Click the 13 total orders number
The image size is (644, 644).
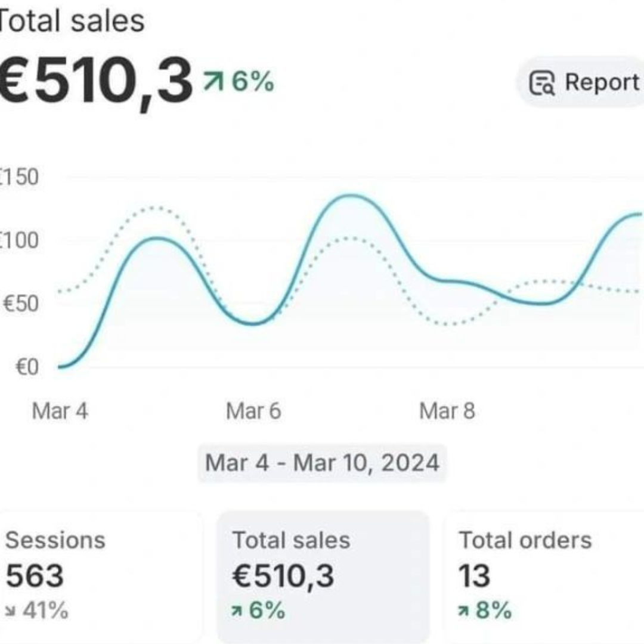tap(474, 576)
